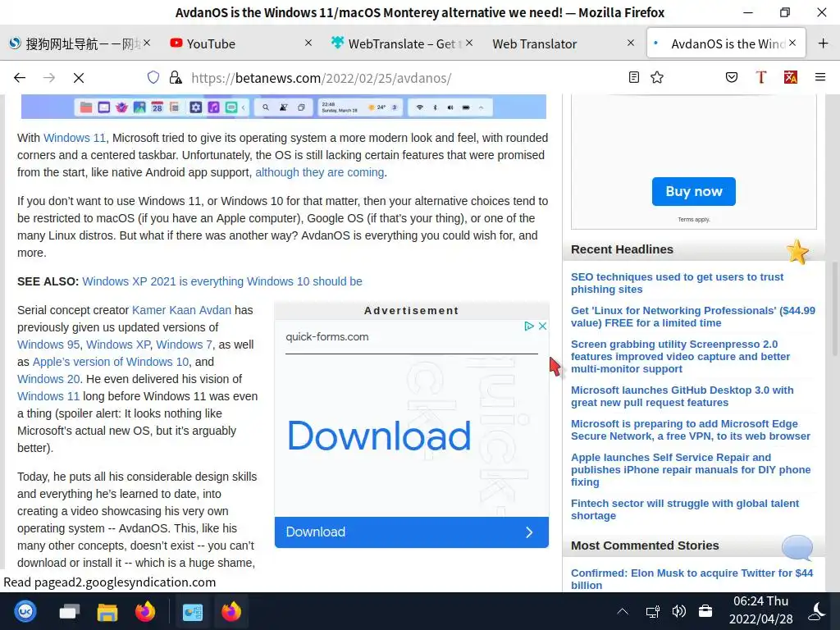Switch to the 搜狗网址导航 tab

tap(80, 43)
